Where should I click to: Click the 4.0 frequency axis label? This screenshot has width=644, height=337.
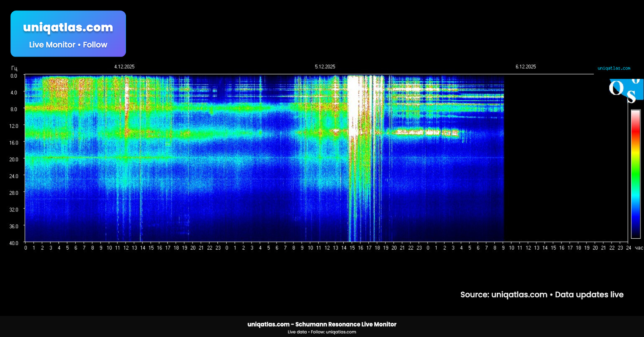pos(14,93)
